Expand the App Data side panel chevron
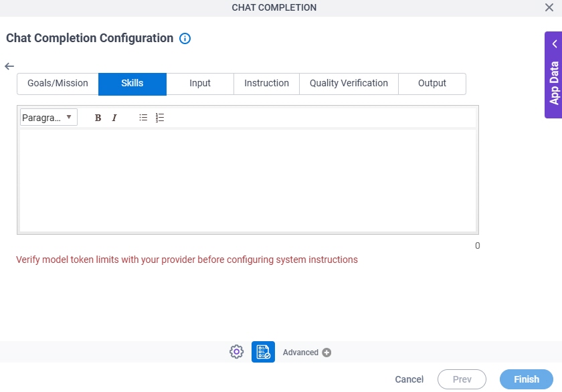562x392 pixels. pyautogui.click(x=555, y=43)
